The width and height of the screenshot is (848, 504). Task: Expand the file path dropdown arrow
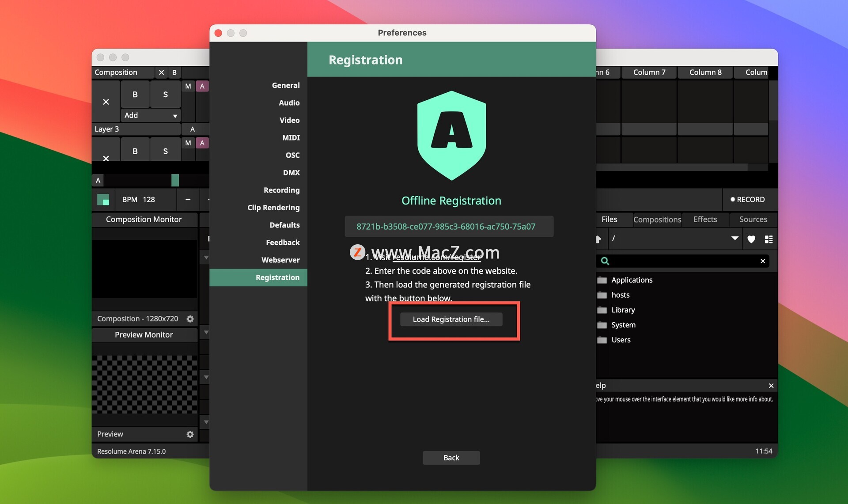pos(735,239)
